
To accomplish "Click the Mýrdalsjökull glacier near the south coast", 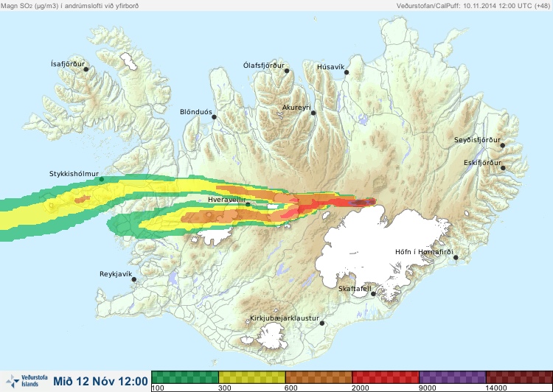I will (x=271, y=336).
